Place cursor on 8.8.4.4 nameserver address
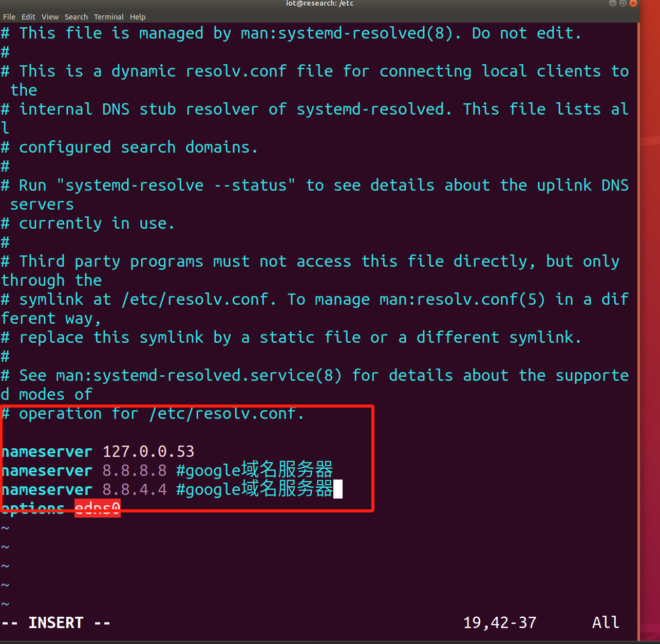The height and width of the screenshot is (644, 660). coord(135,490)
